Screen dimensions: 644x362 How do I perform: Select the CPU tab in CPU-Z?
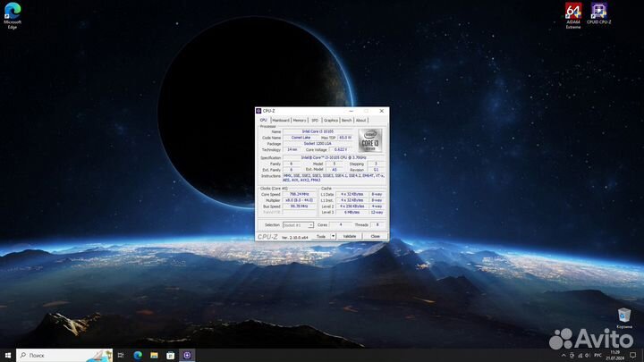[263, 121]
